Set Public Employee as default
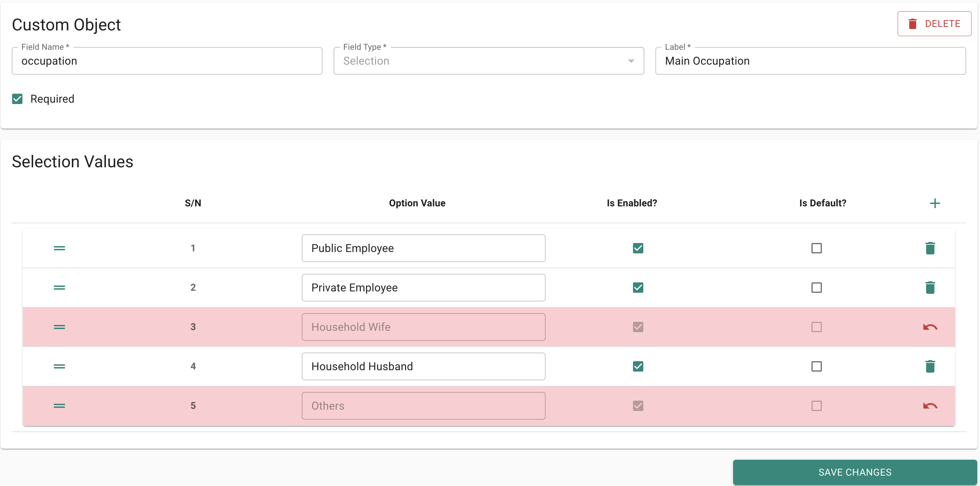The width and height of the screenshot is (980, 486). [816, 248]
